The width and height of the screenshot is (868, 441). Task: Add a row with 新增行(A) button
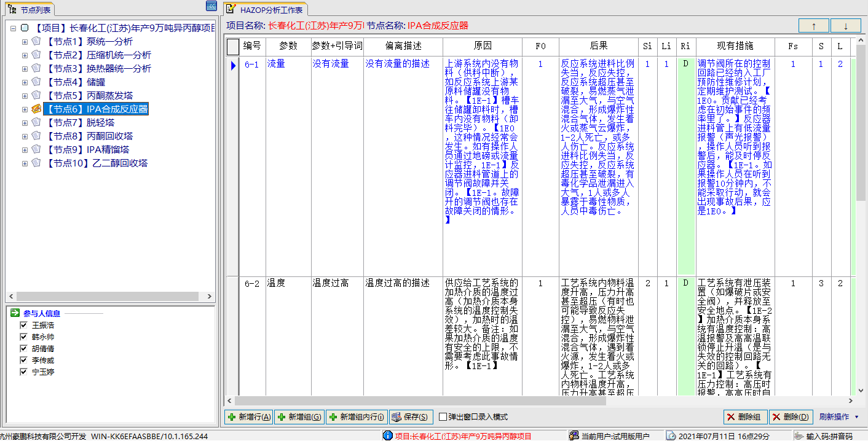coord(248,417)
